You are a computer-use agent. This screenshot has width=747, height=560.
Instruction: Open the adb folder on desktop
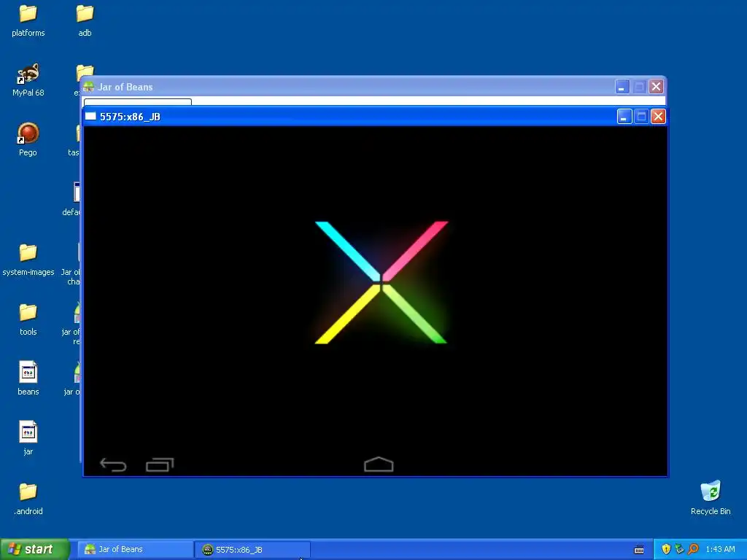pyautogui.click(x=85, y=20)
